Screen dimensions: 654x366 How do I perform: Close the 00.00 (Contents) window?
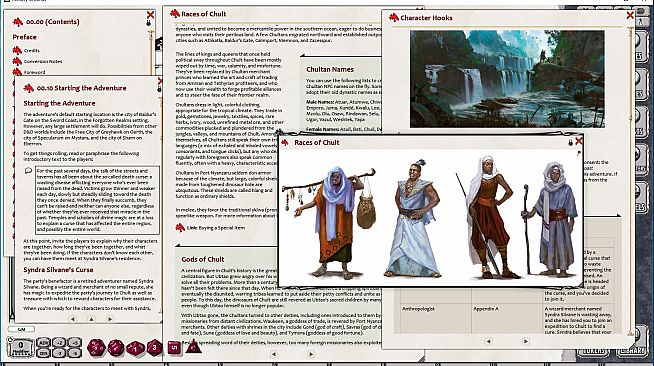tap(150, 15)
